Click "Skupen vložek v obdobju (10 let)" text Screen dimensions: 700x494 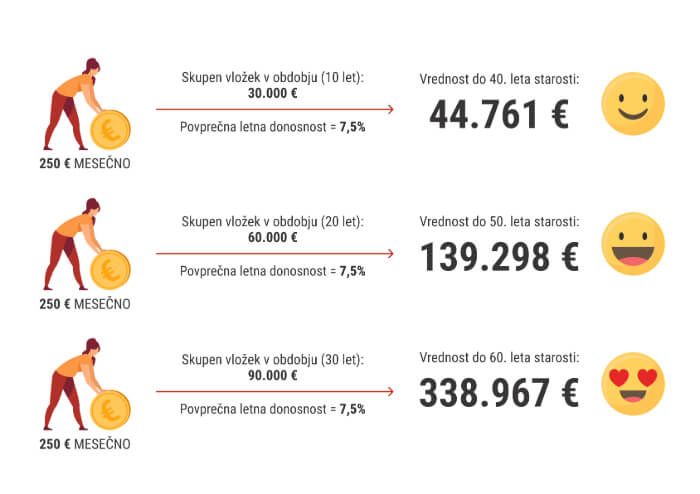(273, 78)
